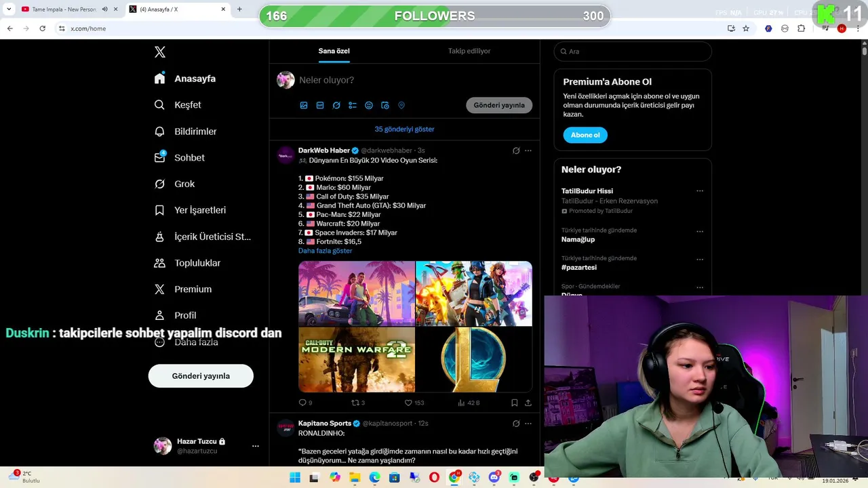Open Grok from the sidebar
This screenshot has width=868, height=488.
pos(174,184)
